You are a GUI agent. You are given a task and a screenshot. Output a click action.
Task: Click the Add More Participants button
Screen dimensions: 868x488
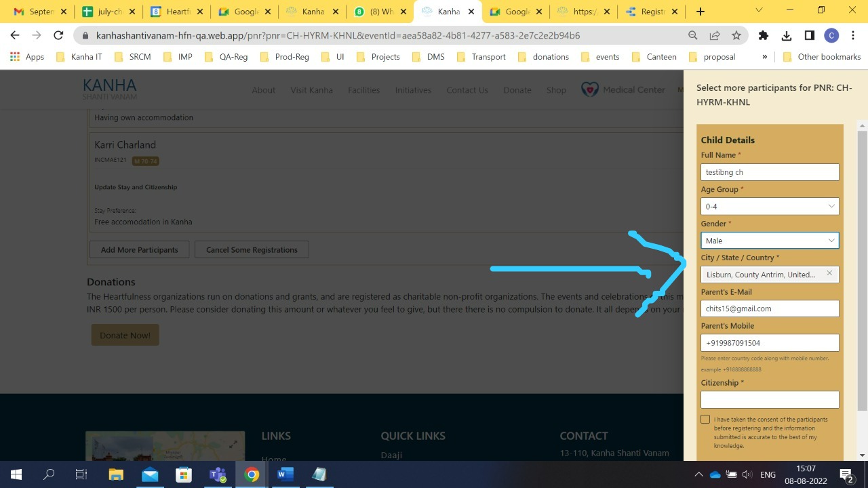[x=139, y=250]
